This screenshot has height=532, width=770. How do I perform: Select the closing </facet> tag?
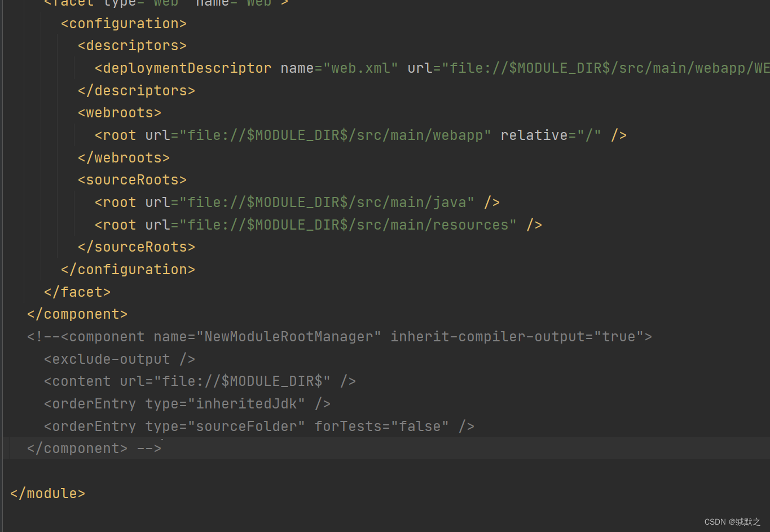77,291
